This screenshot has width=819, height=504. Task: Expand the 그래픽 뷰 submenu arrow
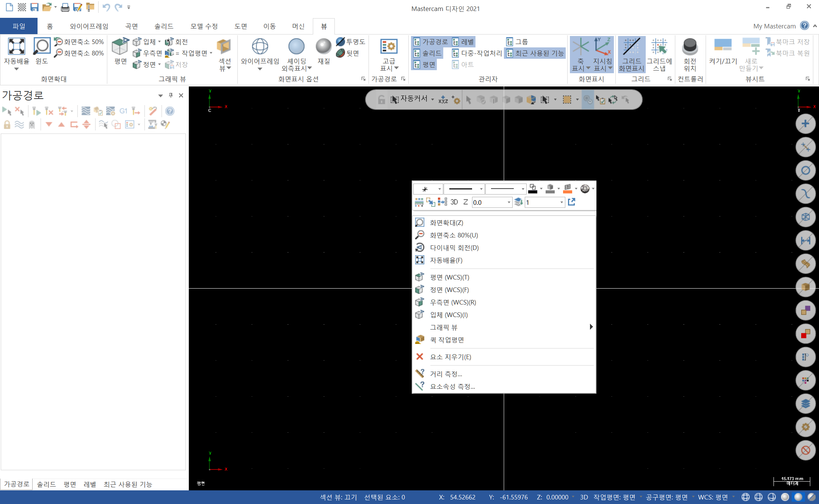(x=591, y=327)
